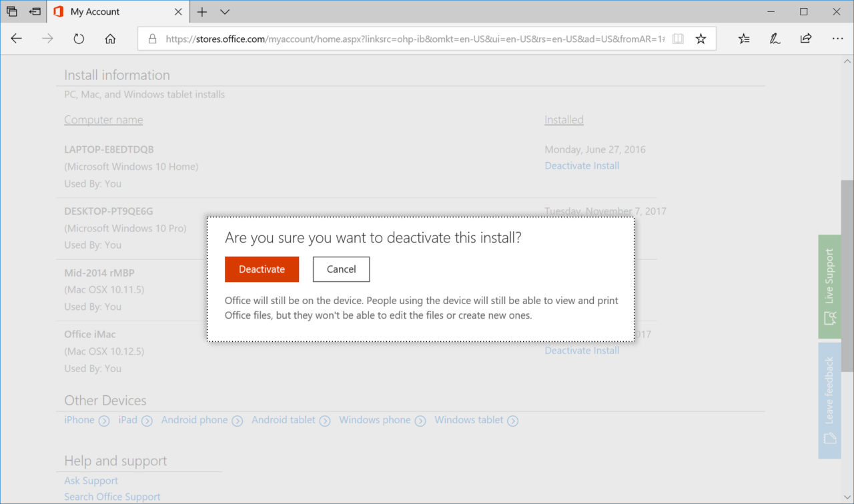Click Mac OSX 10.11.5 text
854x504 pixels.
pyautogui.click(x=104, y=290)
